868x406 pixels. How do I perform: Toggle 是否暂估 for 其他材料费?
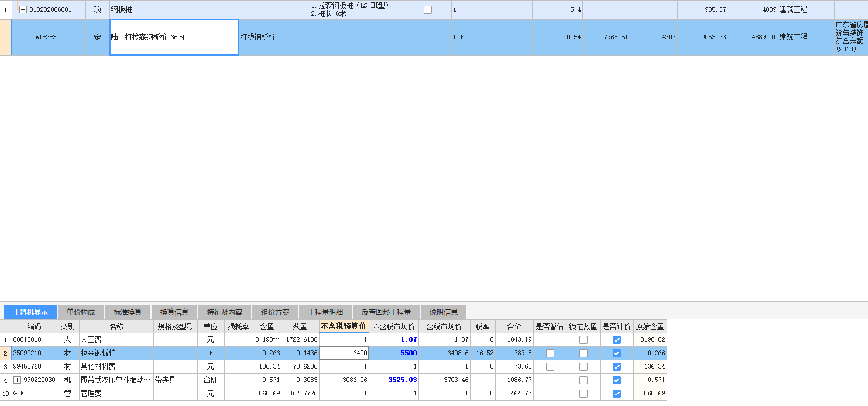(550, 367)
